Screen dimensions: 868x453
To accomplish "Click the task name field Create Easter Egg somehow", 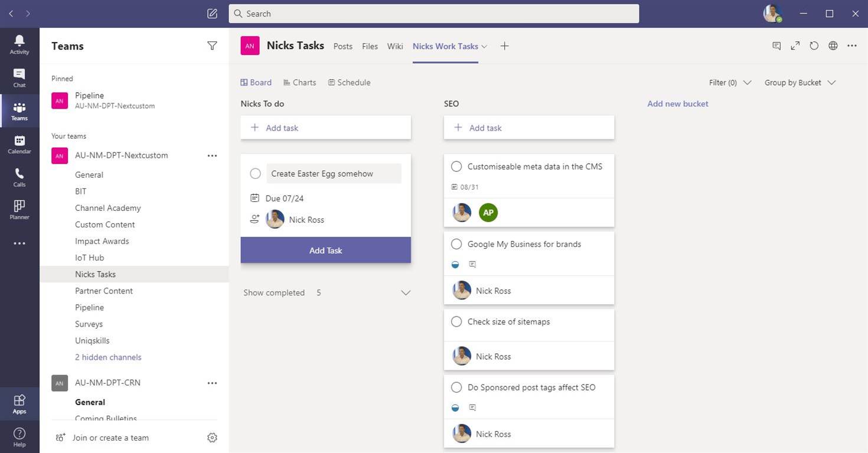I will [334, 174].
